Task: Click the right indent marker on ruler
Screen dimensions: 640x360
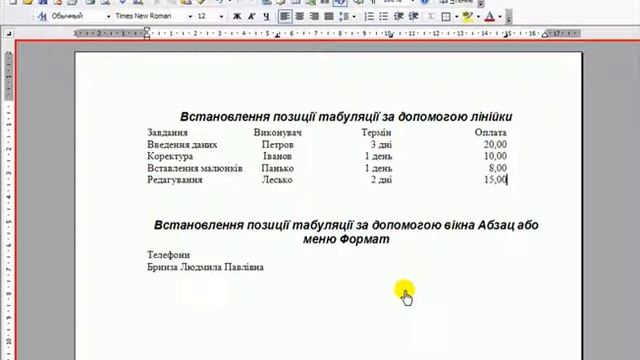Action: [544, 36]
